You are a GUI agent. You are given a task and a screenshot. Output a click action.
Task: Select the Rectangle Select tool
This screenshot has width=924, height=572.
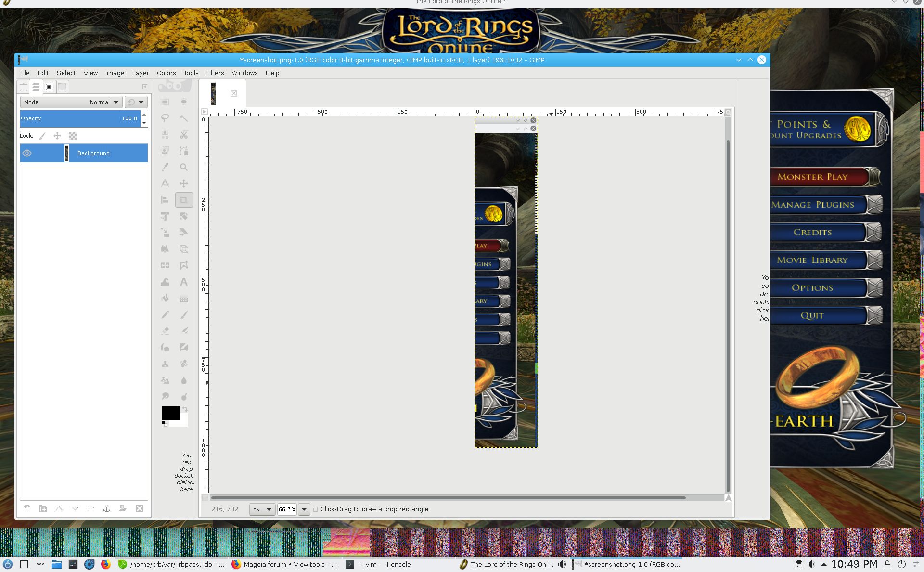(165, 102)
